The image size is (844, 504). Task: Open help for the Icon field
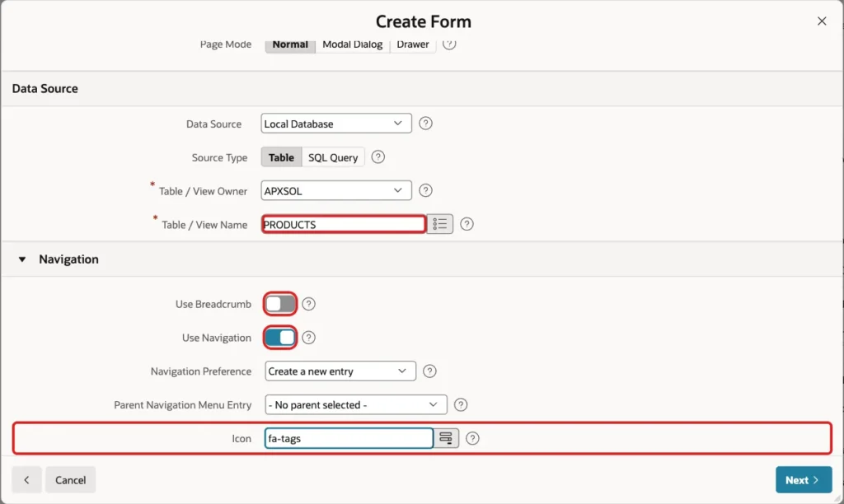(x=472, y=438)
